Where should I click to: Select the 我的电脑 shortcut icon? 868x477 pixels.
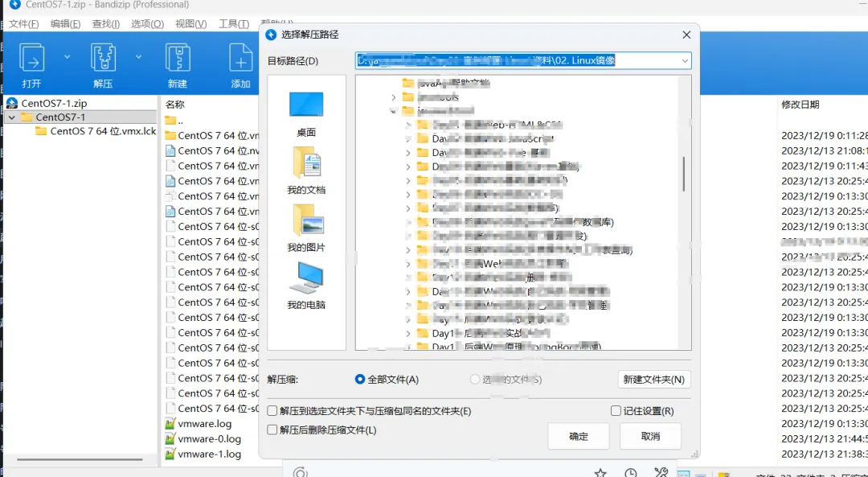click(x=306, y=278)
